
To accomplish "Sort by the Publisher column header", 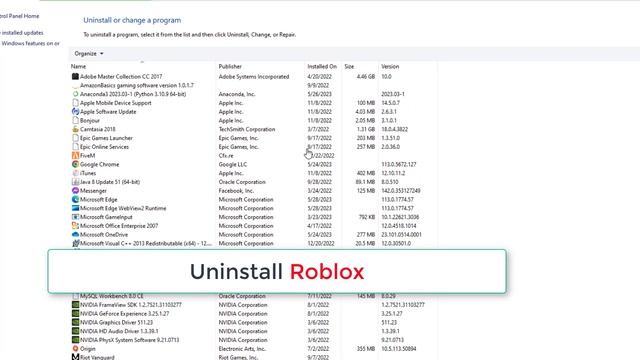I will point(230,66).
